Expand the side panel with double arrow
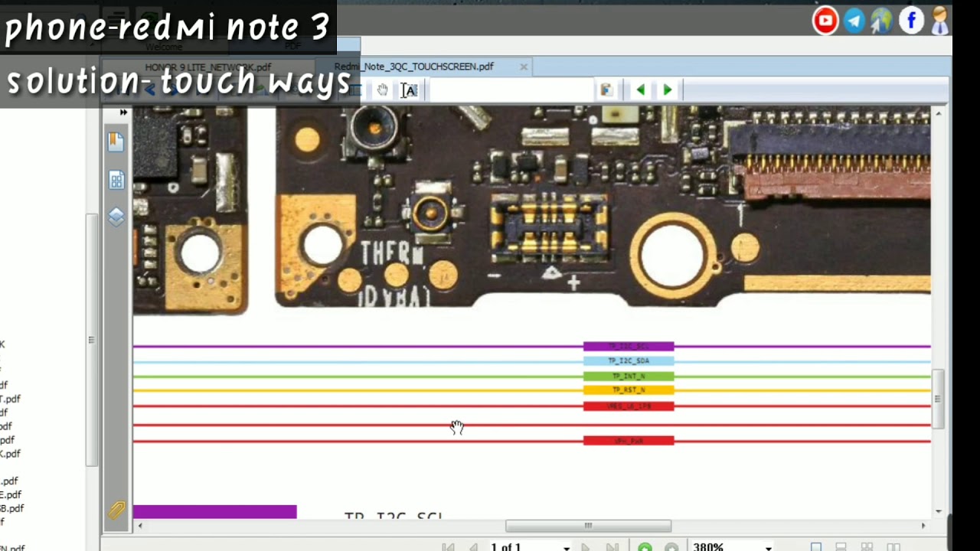980x551 pixels. point(123,112)
